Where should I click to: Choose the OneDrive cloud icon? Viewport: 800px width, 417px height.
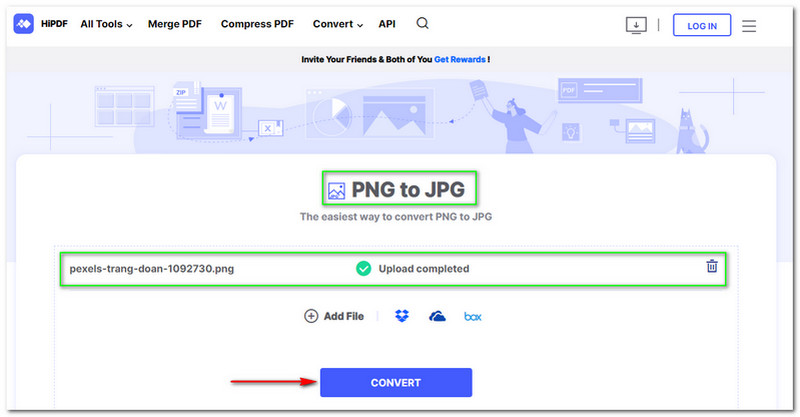[x=437, y=316]
